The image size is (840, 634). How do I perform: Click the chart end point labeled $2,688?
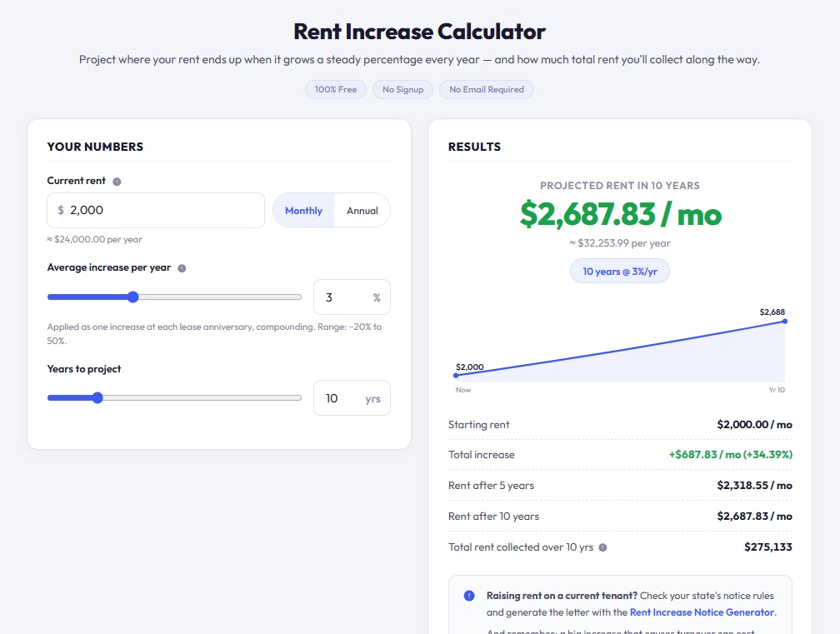point(785,322)
